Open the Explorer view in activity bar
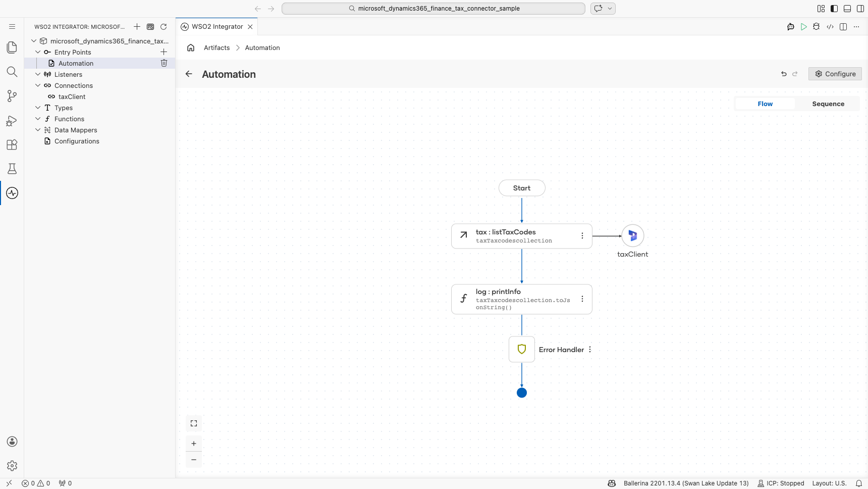 point(12,47)
